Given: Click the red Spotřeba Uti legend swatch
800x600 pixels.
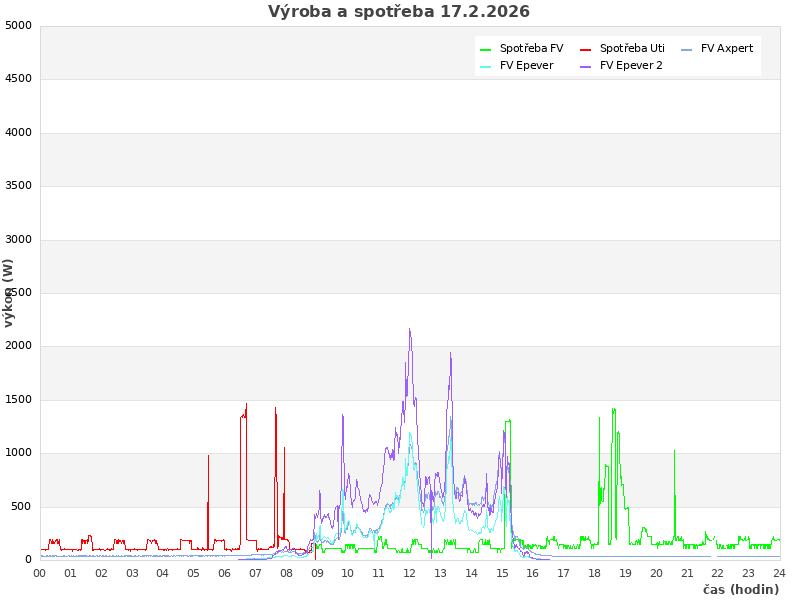Looking at the screenshot, I should click(586, 49).
